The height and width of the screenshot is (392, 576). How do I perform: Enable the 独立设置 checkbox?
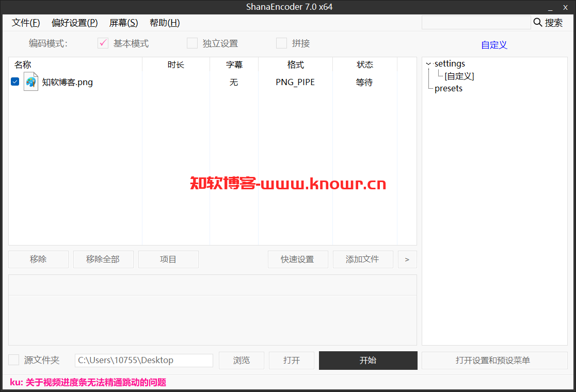(192, 43)
